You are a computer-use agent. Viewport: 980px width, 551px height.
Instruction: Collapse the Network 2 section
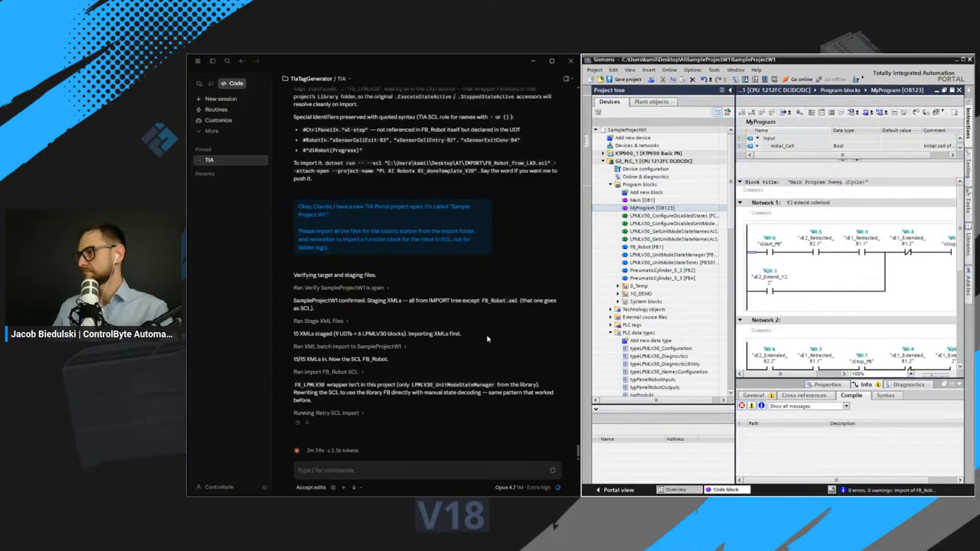[x=740, y=320]
